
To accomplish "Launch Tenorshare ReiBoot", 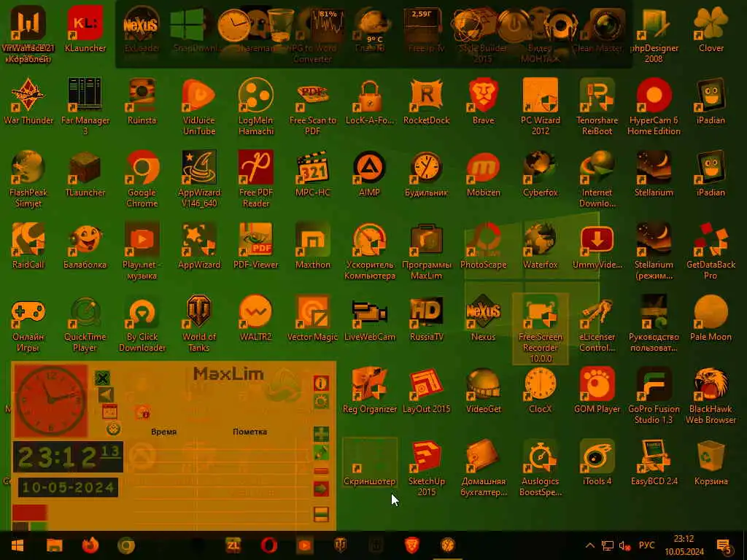I will pos(597,106).
